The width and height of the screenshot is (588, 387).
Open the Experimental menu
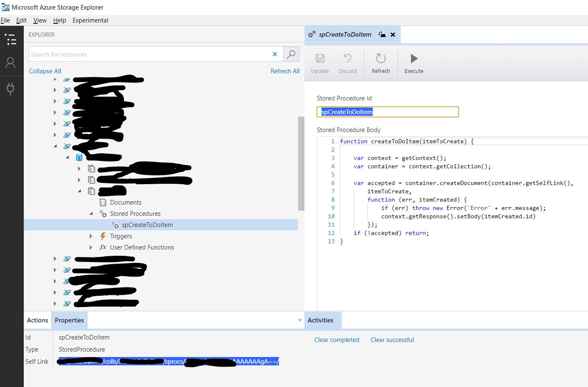(90, 20)
